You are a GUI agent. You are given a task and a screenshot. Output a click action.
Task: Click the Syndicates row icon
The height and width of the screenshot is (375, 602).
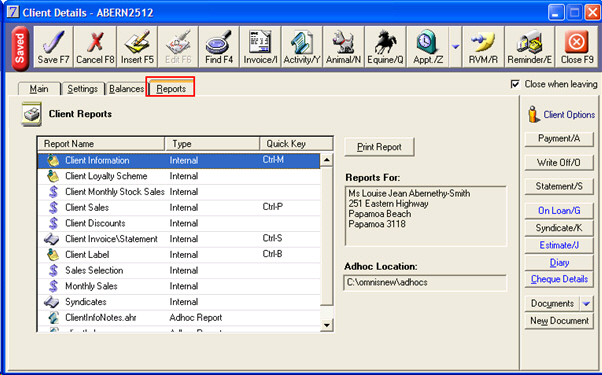51,302
